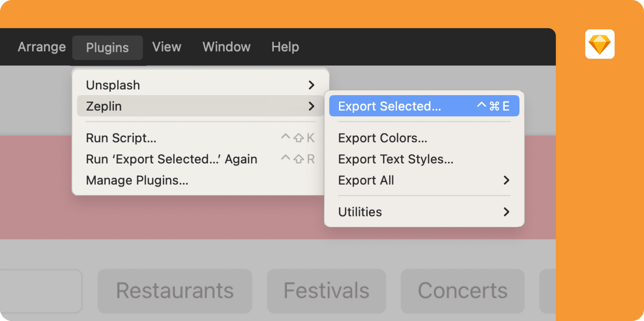Click the Sketch diamond app icon
The height and width of the screenshot is (321, 644).
coord(600,44)
